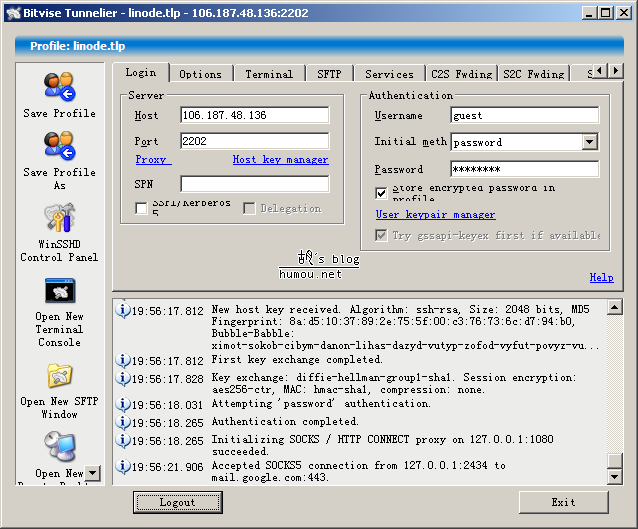Viewport: 638px width, 529px height.
Task: Open the Host key manager link
Action: click(280, 160)
